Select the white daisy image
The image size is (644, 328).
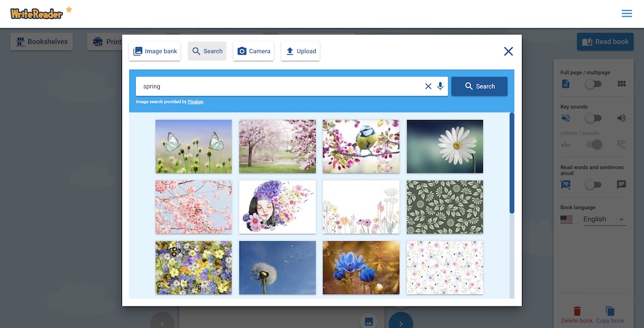tap(445, 146)
